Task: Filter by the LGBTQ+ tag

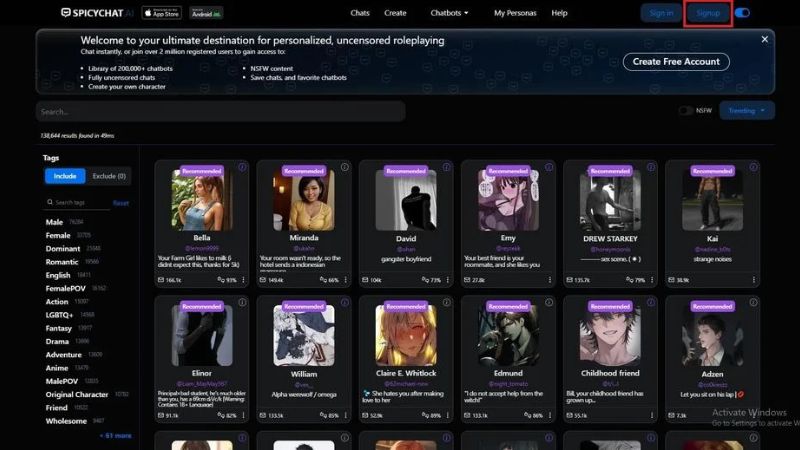Action: [59, 315]
